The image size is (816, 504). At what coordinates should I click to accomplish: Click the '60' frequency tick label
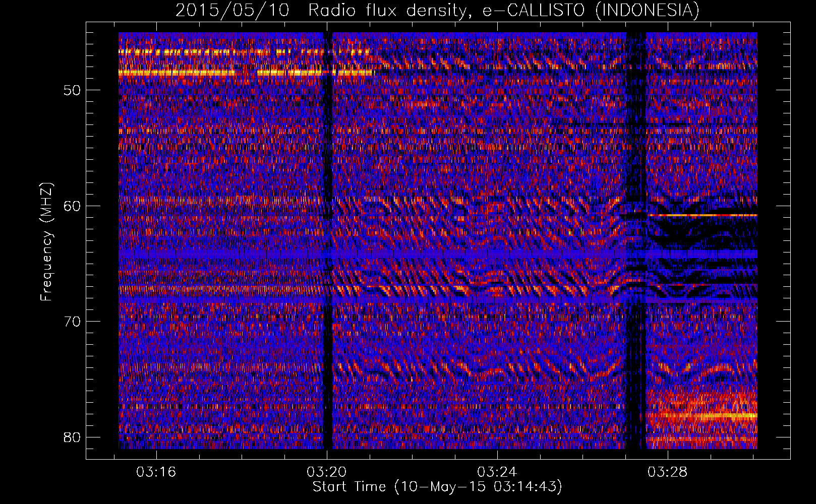[73, 206]
